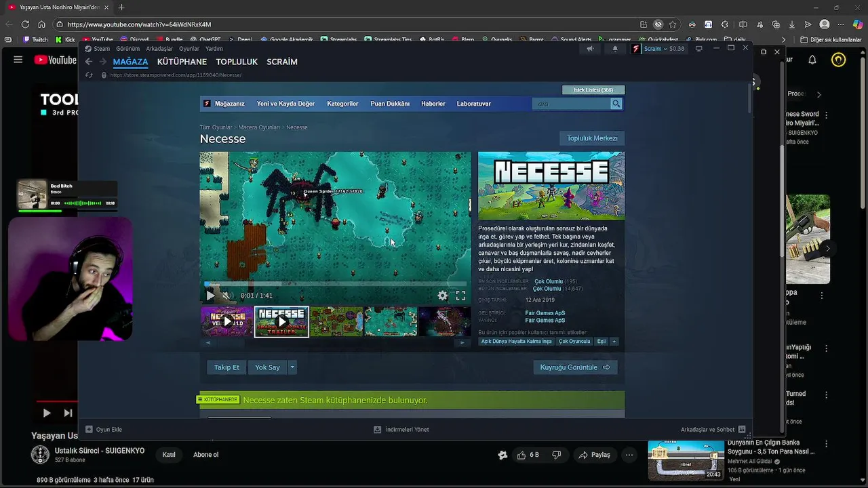Click the Steam account avatar icon
The height and width of the screenshot is (488, 868).
635,49
